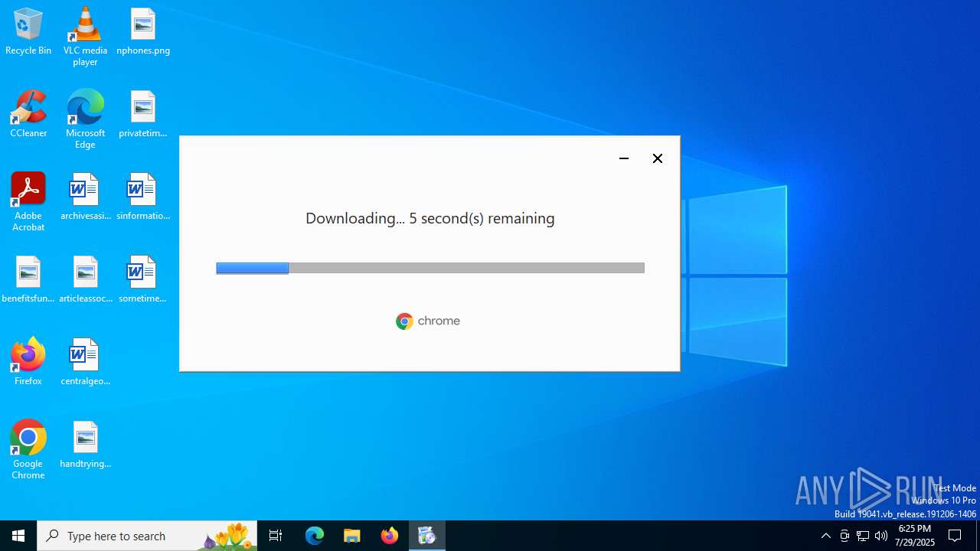Click the Chrome logo in installer
This screenshot has width=980, height=551.
pos(428,321)
